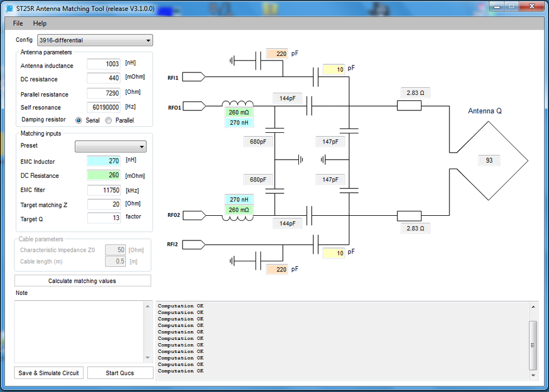Click the lower 260 mΩ green label

point(239,210)
